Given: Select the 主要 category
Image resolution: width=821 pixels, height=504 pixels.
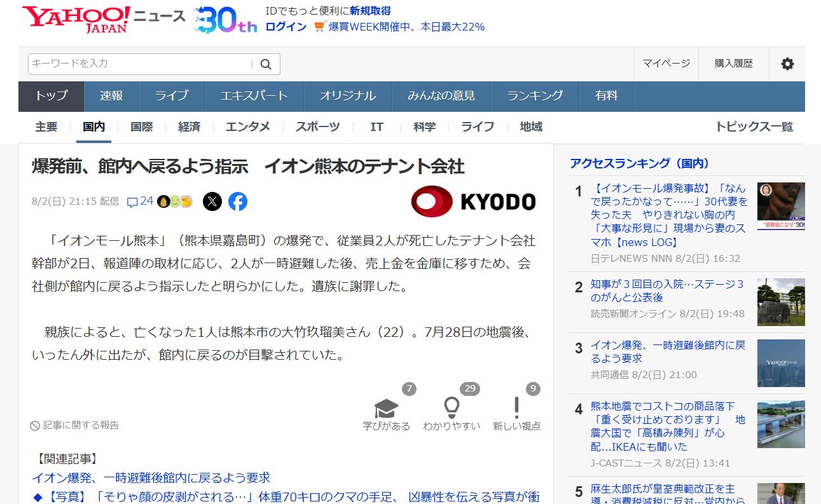Looking at the screenshot, I should (x=46, y=127).
